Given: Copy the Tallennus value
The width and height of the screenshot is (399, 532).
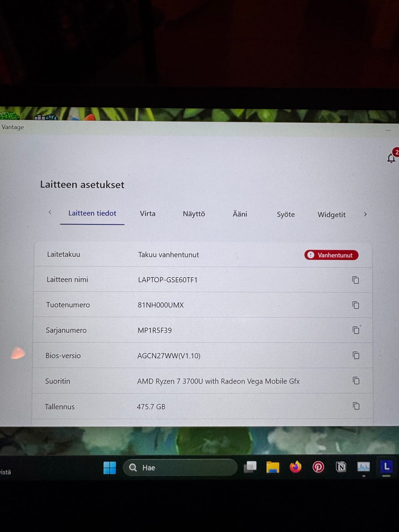Looking at the screenshot, I should click(x=356, y=406).
